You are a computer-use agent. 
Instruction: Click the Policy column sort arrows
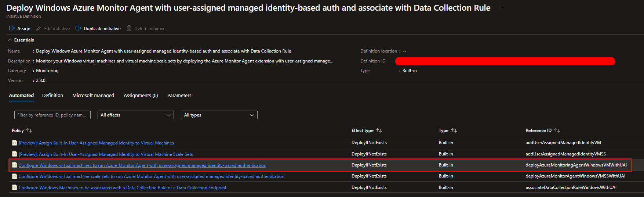(29, 130)
